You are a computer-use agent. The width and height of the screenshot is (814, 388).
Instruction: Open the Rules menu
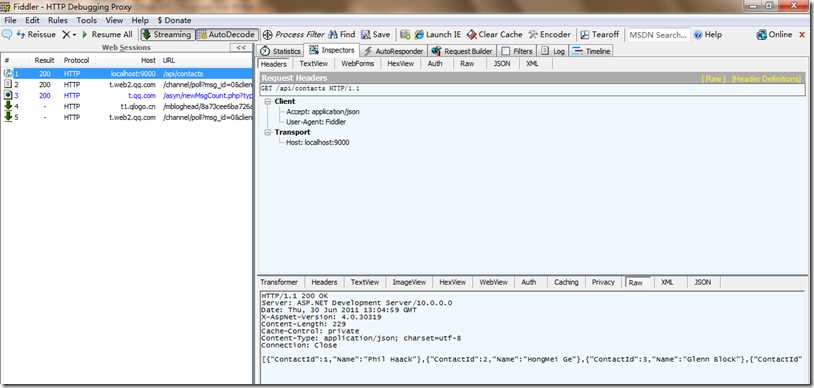click(x=58, y=20)
